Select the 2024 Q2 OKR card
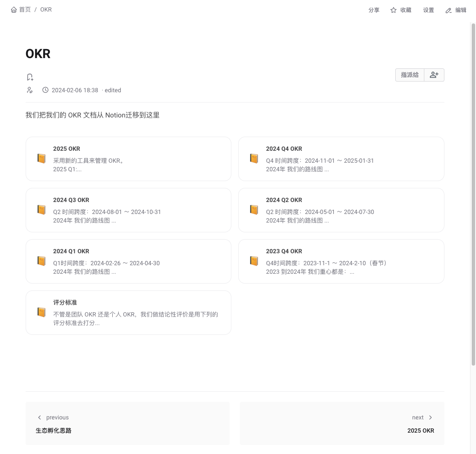Viewport: 476px width, 454px height. click(341, 210)
